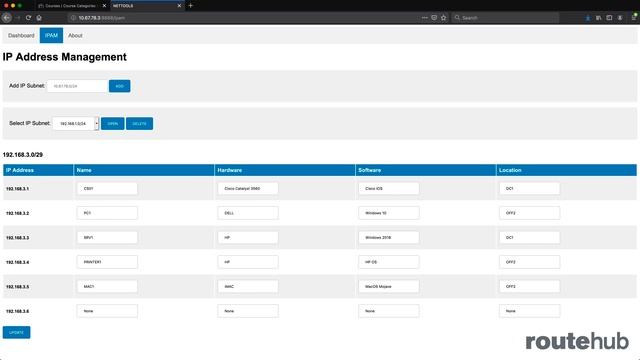Open the About navigation tab
The height and width of the screenshot is (360, 640).
pyautogui.click(x=75, y=36)
